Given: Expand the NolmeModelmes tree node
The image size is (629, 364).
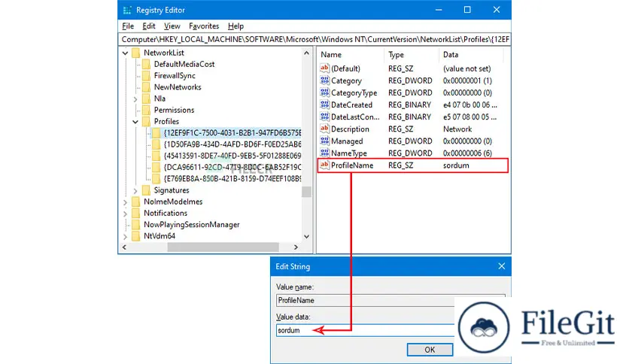Looking at the screenshot, I should (125, 202).
